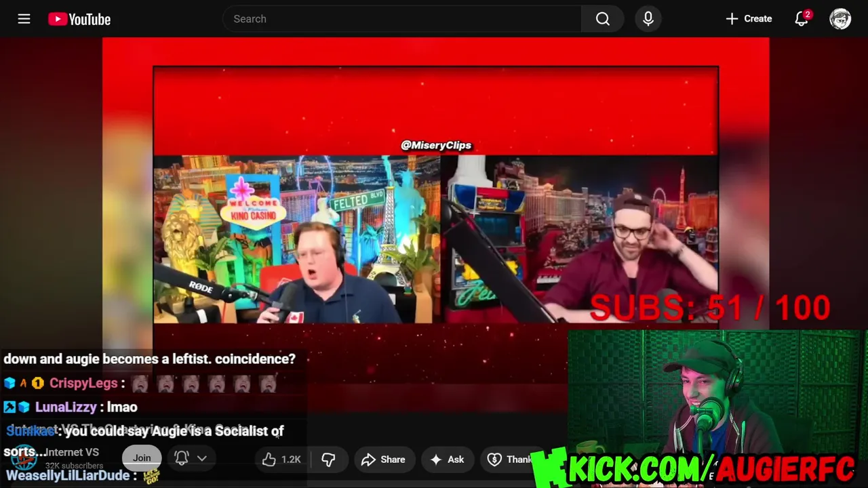Join the channel with the Join button
The height and width of the screenshot is (488, 868).
(x=142, y=458)
